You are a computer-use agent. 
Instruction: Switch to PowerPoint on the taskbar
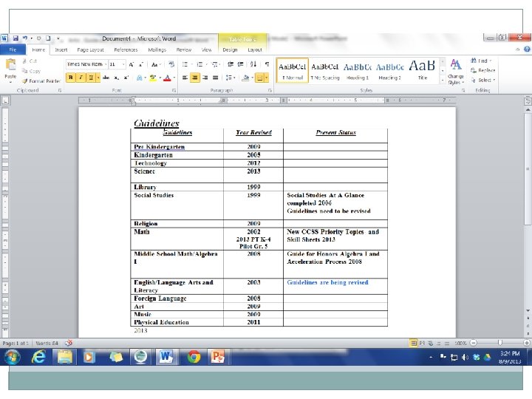click(217, 357)
